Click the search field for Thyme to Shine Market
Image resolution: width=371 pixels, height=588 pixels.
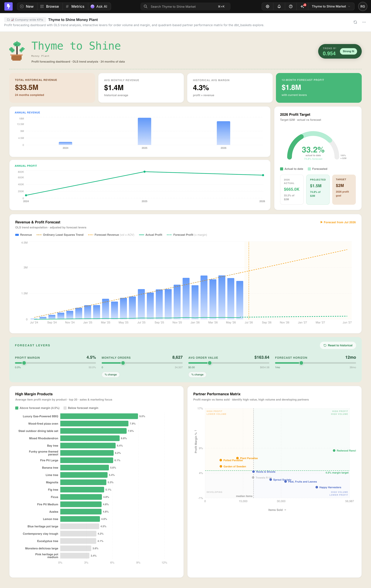click(185, 7)
